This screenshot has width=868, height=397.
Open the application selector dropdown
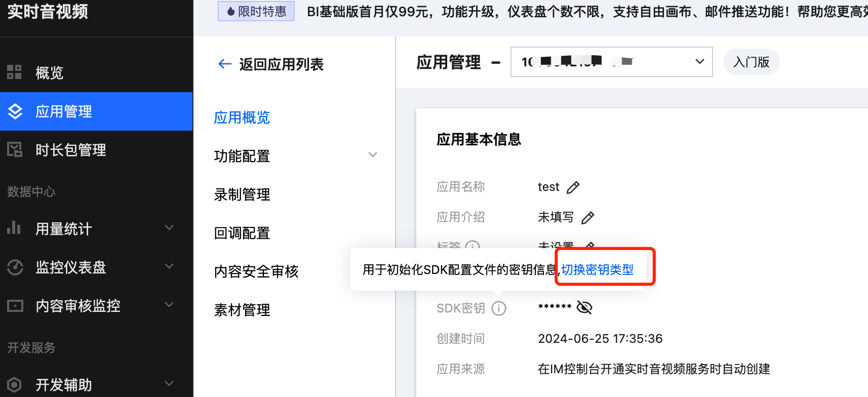pyautogui.click(x=611, y=62)
